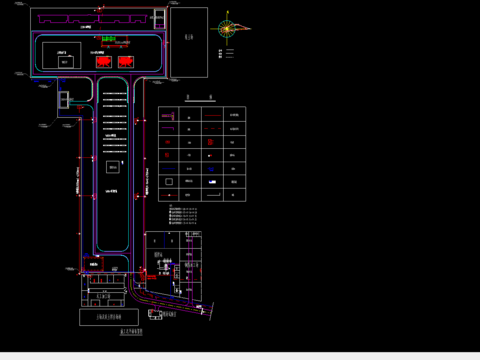The height and width of the screenshot is (360, 480).
Task: Click the white square symbol in legend
Action: (x=169, y=182)
